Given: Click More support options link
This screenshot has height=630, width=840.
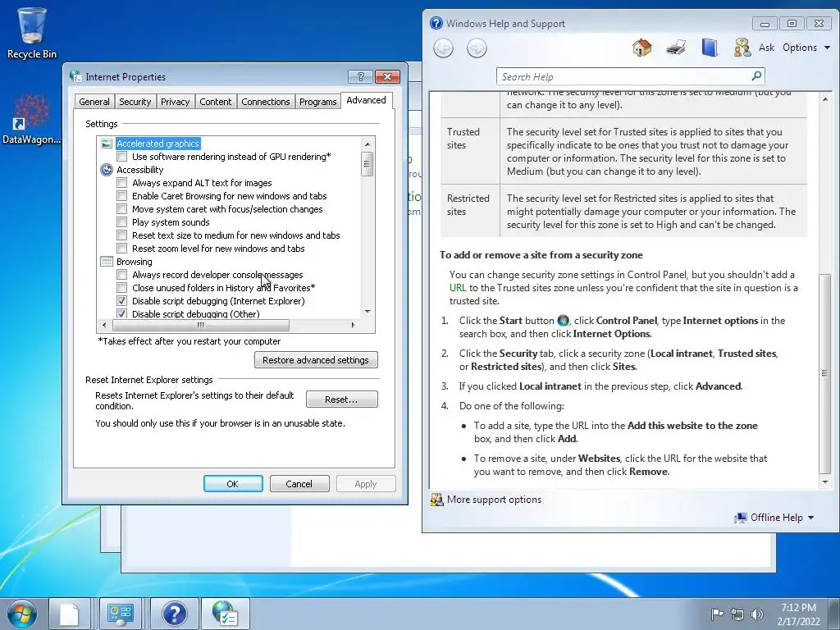Looking at the screenshot, I should pyautogui.click(x=494, y=500).
